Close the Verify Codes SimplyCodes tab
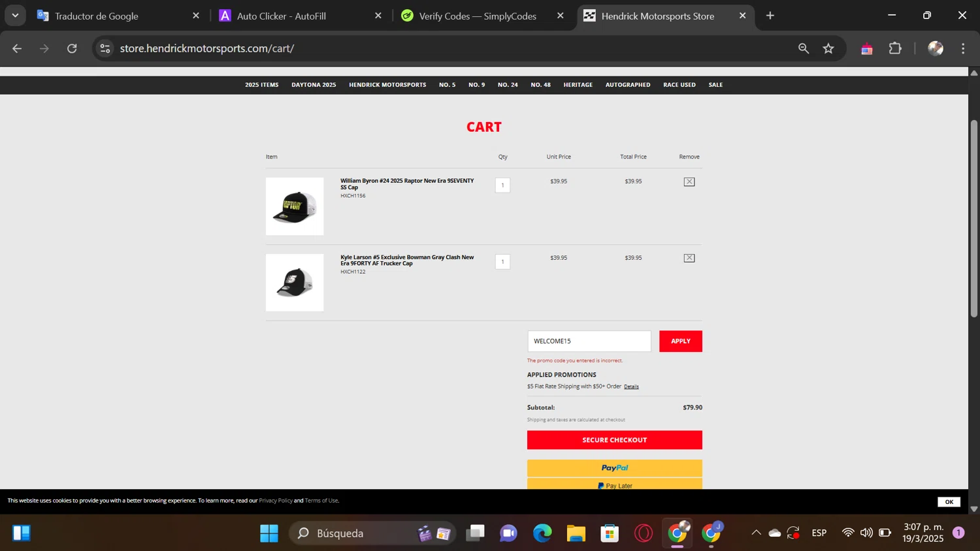 [561, 16]
